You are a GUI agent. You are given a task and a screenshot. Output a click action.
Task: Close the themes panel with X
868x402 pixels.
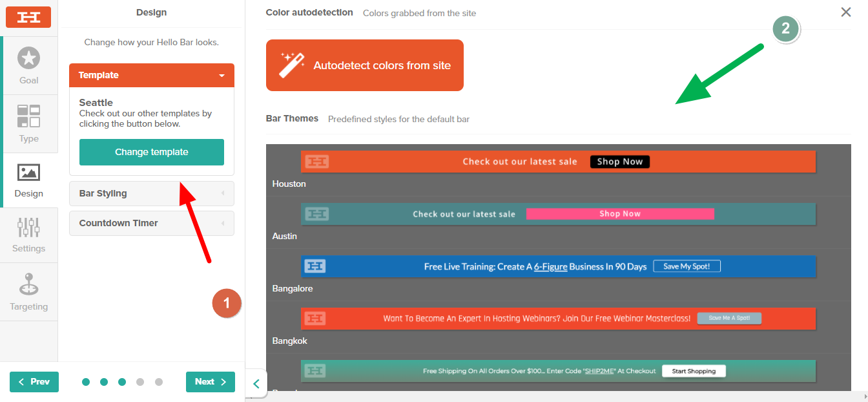pos(846,12)
